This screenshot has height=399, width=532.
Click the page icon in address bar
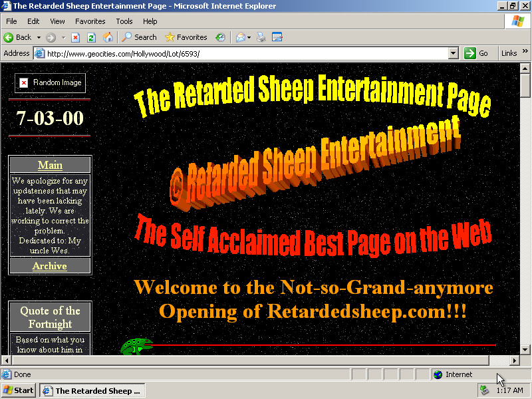point(40,54)
